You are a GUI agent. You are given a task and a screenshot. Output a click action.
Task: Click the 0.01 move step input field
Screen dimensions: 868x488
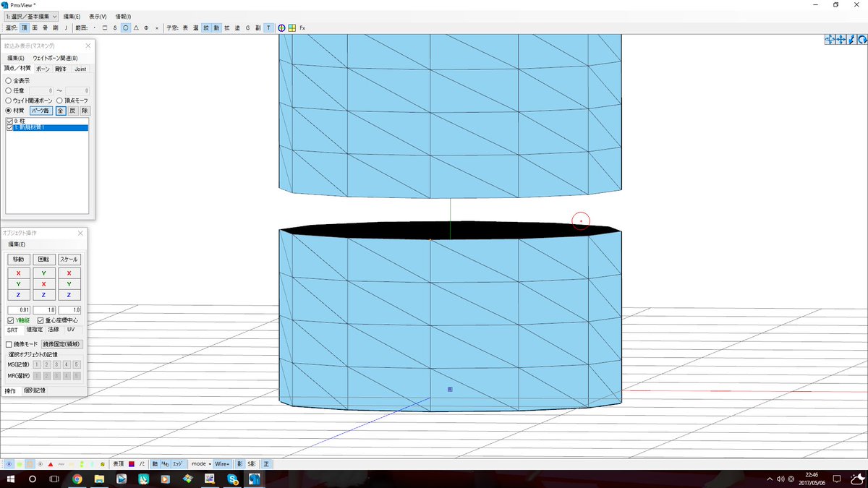(18, 309)
